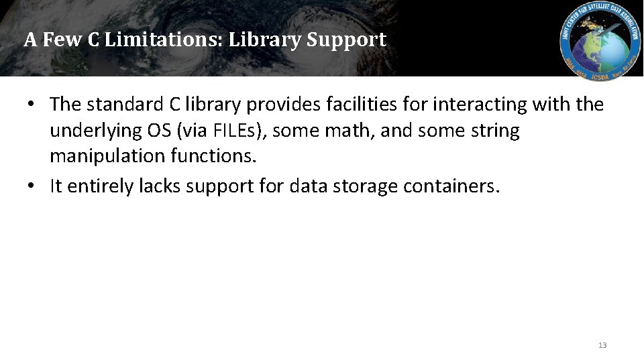Click "A Few C" at the title start

click(x=62, y=40)
